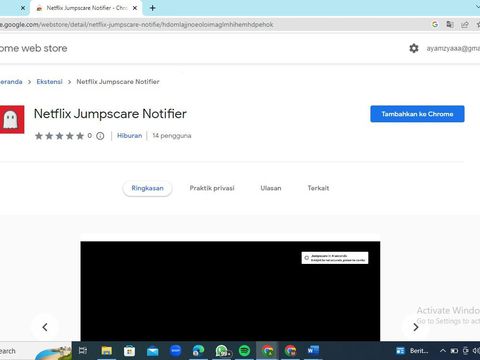Open Spotify from the taskbar
This screenshot has height=360, width=480.
point(244,351)
